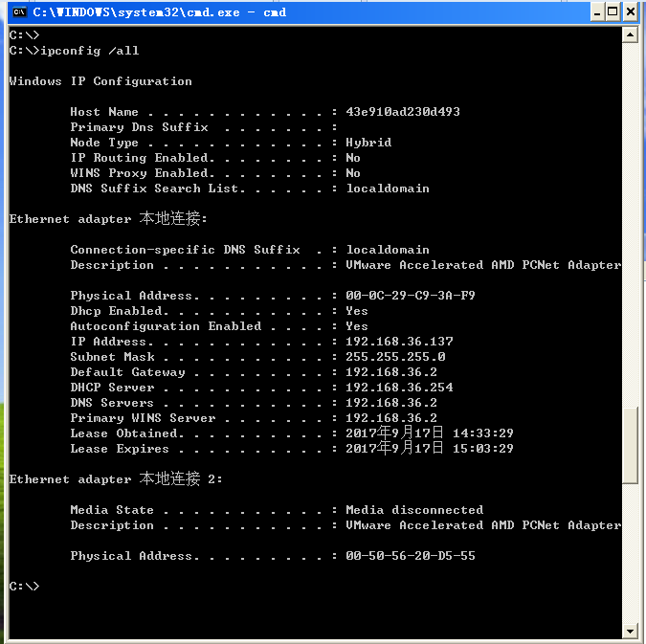This screenshot has height=644, width=646.
Task: Open the cmd system menu icon in title bar
Action: click(x=19, y=12)
